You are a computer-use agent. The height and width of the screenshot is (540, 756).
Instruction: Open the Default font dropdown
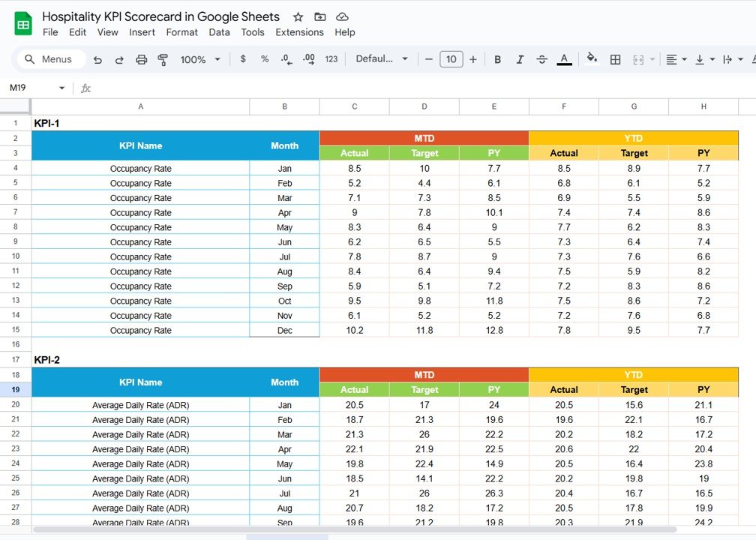pyautogui.click(x=382, y=58)
